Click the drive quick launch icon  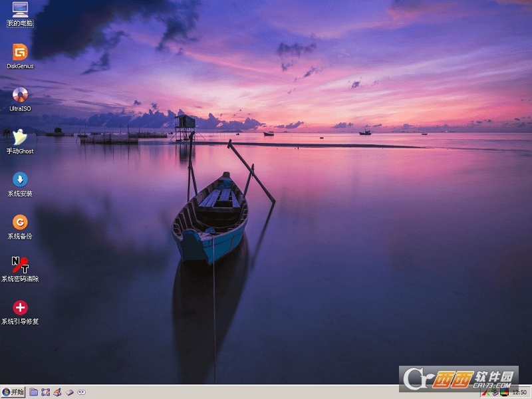tap(70, 392)
